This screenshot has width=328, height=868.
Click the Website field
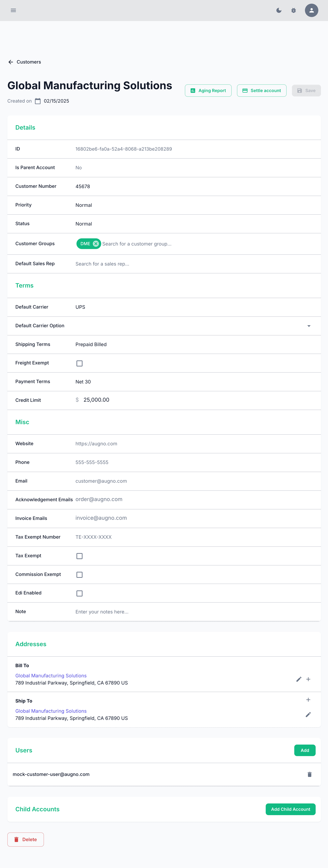click(x=194, y=444)
